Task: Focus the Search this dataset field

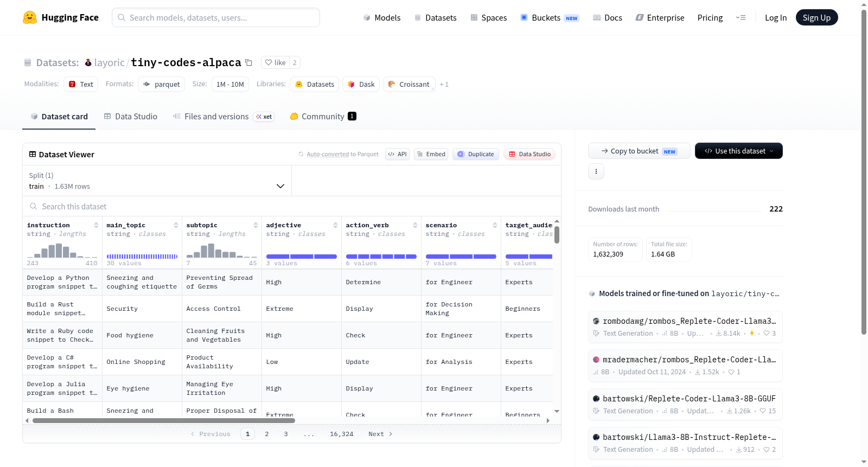Action: (x=292, y=206)
